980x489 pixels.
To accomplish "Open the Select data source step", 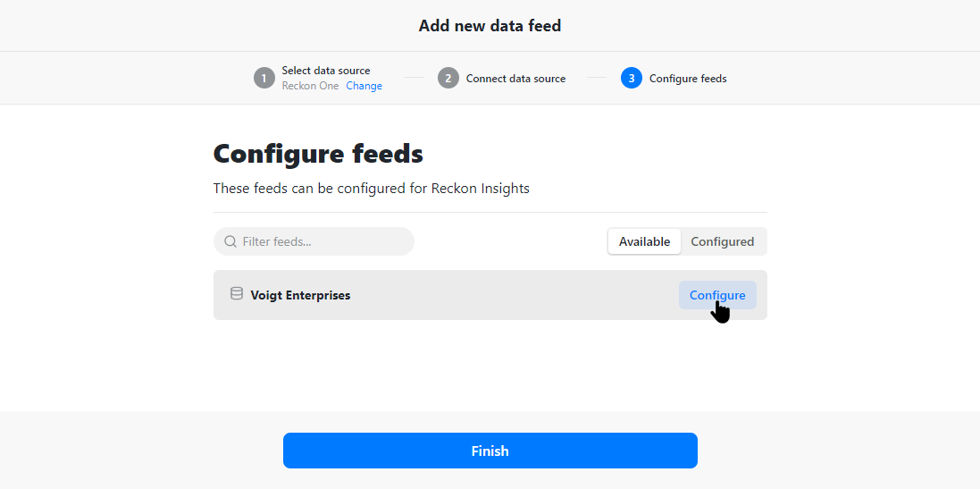I will coord(326,71).
